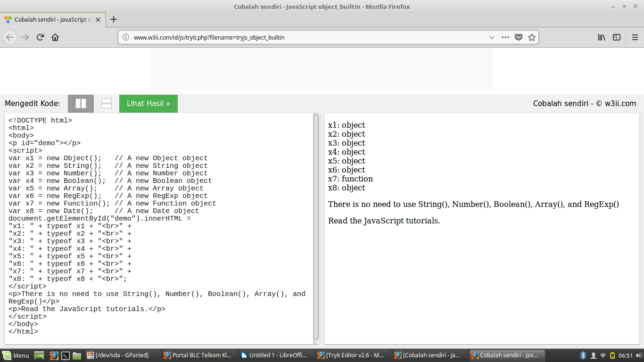
Task: Click 'Read the JavaScript tutorials.' result text
Action: click(x=384, y=221)
